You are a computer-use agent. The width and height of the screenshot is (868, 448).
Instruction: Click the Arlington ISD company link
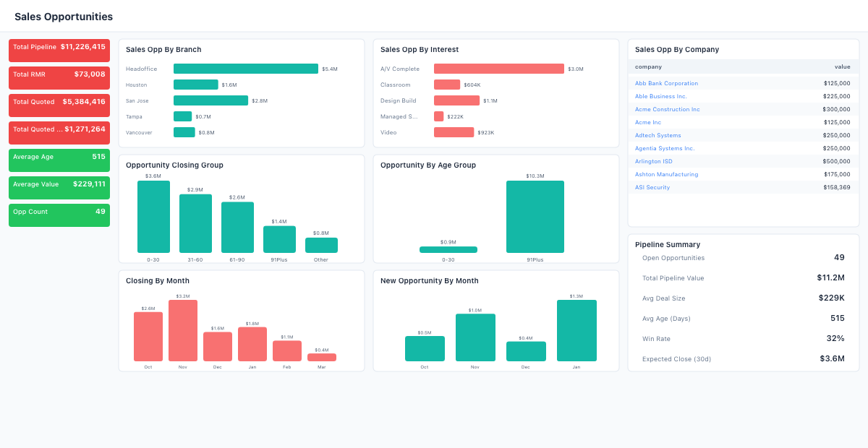(x=653, y=161)
